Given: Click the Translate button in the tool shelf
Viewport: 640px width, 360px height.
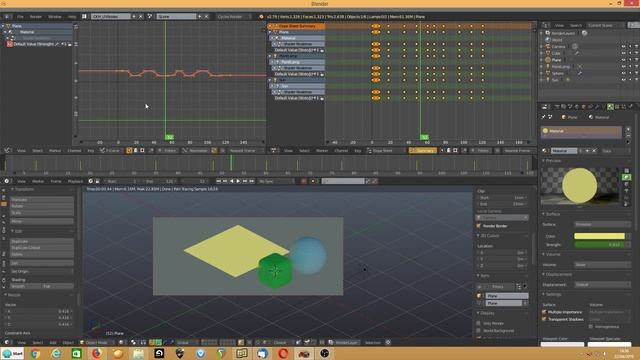Looking at the screenshot, I should click(42, 200).
